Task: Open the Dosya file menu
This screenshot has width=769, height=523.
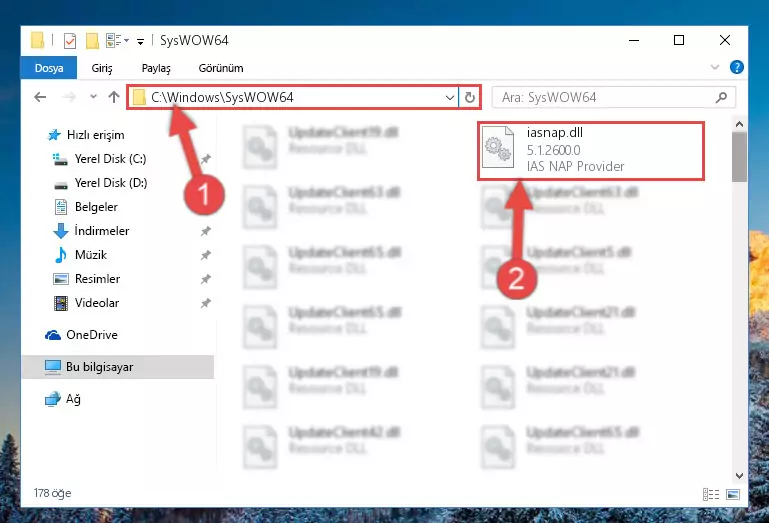Action: [49, 68]
